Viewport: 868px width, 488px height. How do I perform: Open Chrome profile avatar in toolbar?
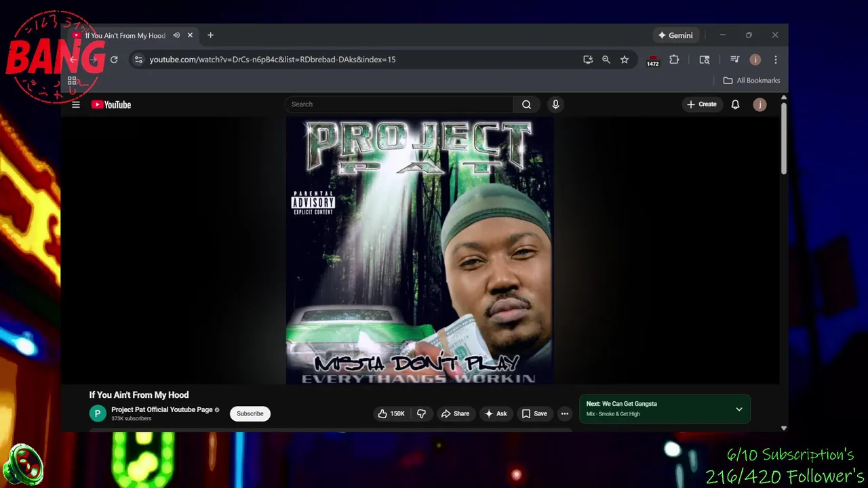point(755,60)
